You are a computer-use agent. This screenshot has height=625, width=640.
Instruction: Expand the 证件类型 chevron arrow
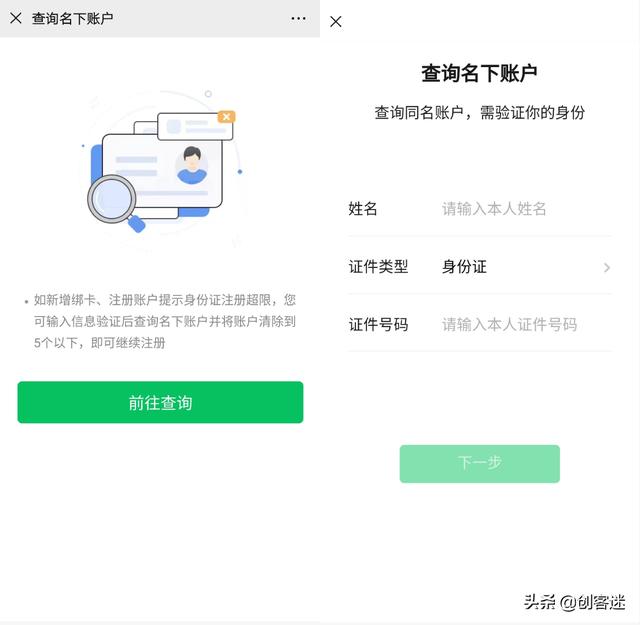[607, 267]
